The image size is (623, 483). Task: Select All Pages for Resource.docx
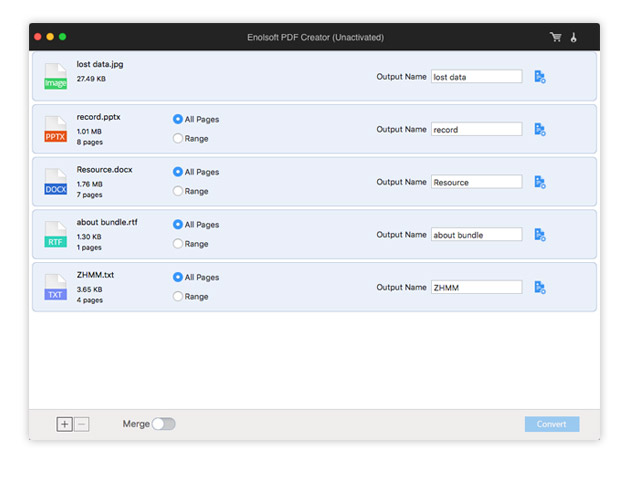178,172
